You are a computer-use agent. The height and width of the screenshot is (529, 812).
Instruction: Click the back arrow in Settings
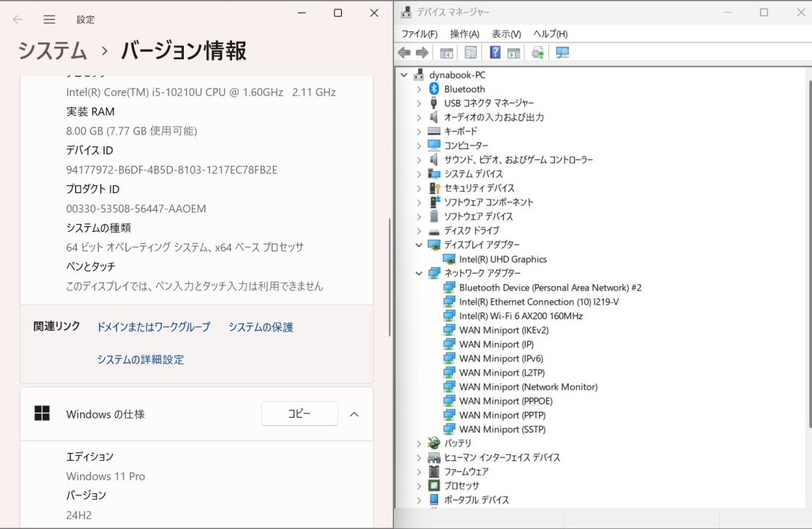coord(18,20)
